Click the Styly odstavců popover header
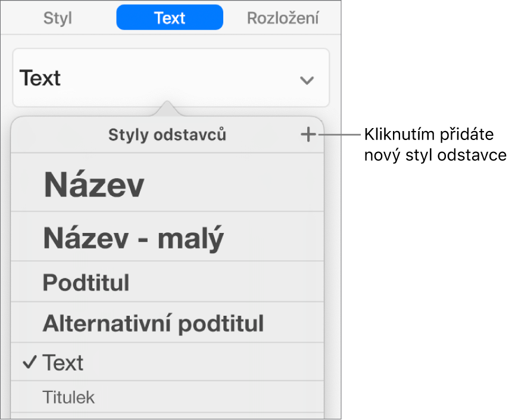Image resolution: width=515 pixels, height=420 pixels. point(167,135)
